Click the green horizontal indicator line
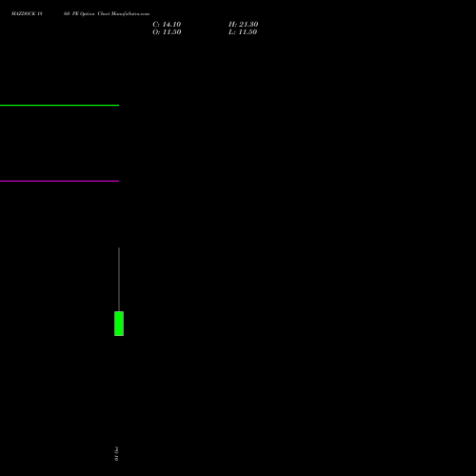Image resolution: width=476 pixels, height=476 pixels. (x=59, y=105)
